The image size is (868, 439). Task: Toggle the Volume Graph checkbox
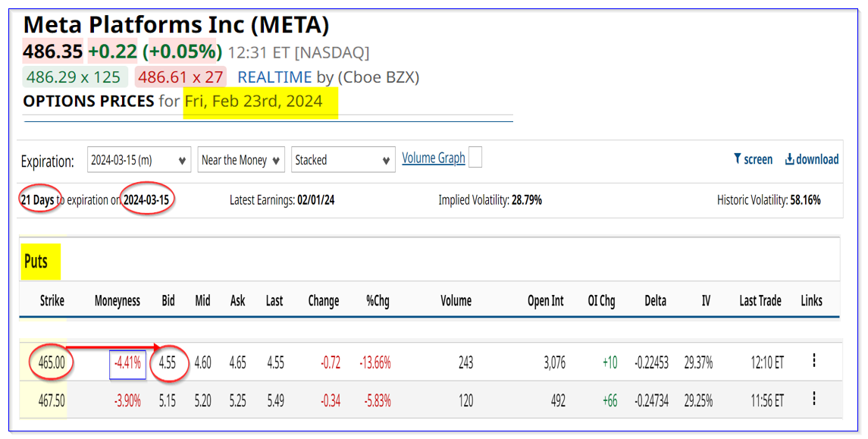pos(475,158)
